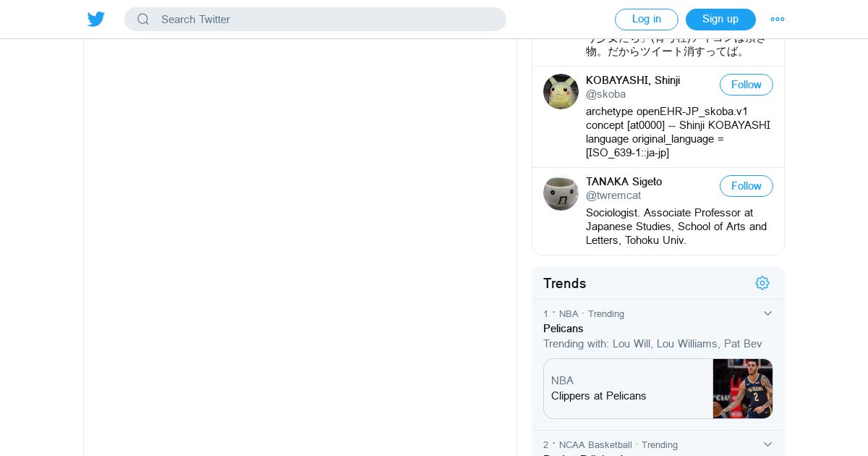Open TANAKA Sigeto profile name
This screenshot has width=868, height=456.
[624, 182]
